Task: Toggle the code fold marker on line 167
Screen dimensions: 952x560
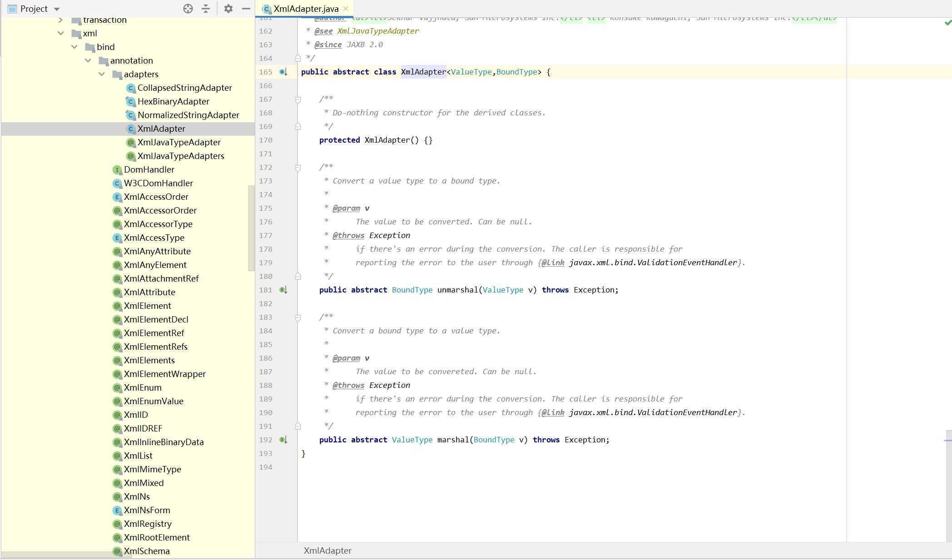Action: (x=298, y=99)
